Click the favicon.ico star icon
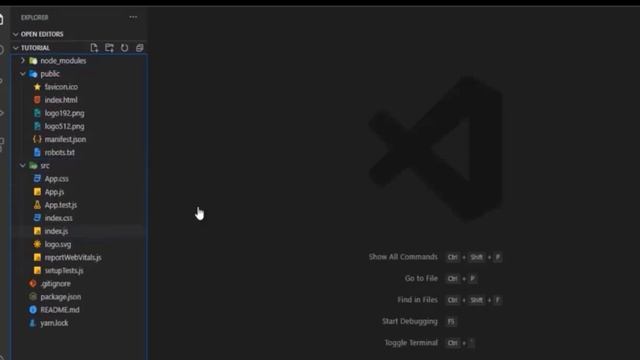The height and width of the screenshot is (360, 640). tap(37, 87)
